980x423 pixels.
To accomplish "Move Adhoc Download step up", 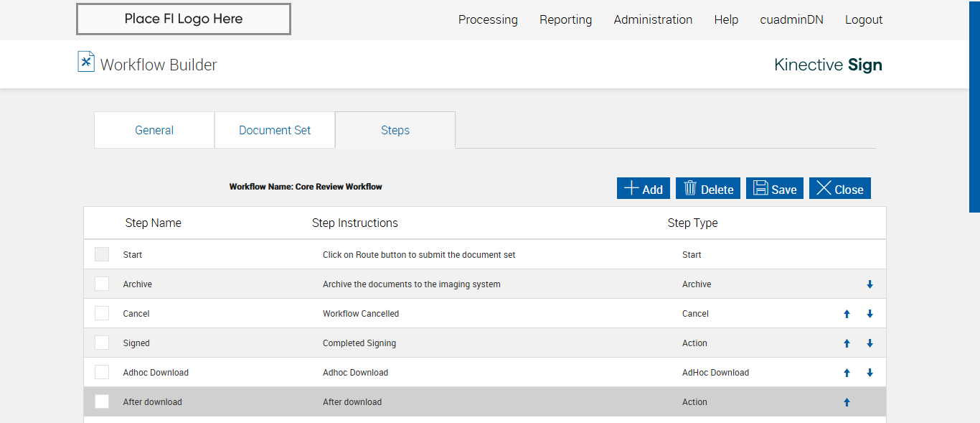I will [847, 373].
